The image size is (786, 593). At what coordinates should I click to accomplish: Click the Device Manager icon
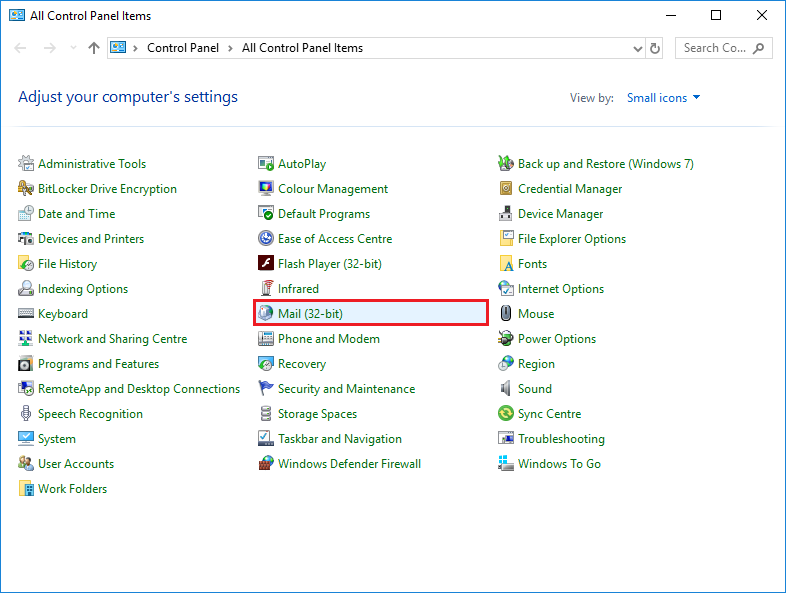pos(506,214)
